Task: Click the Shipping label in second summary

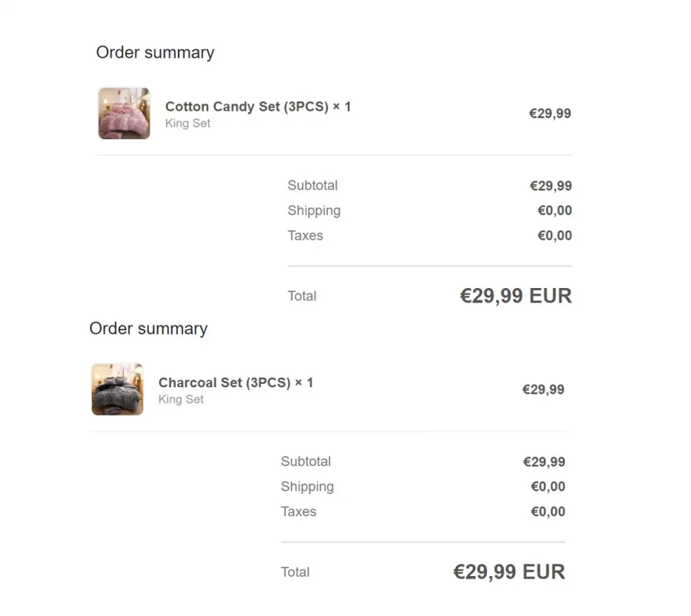Action: tap(308, 487)
